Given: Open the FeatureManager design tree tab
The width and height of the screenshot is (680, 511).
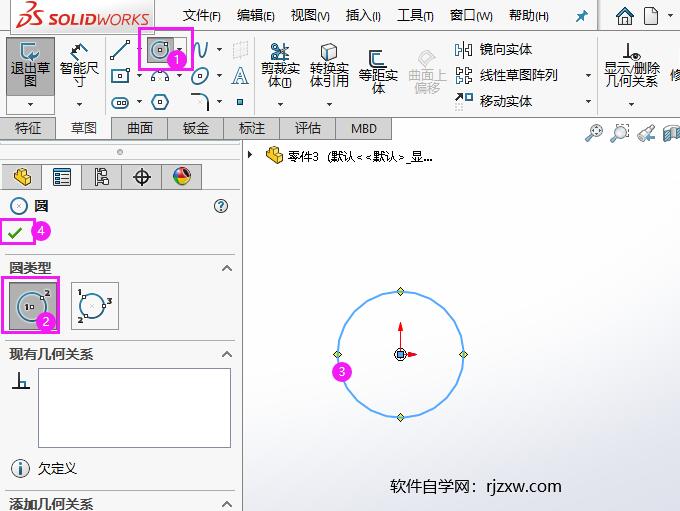Looking at the screenshot, I should click(22, 177).
